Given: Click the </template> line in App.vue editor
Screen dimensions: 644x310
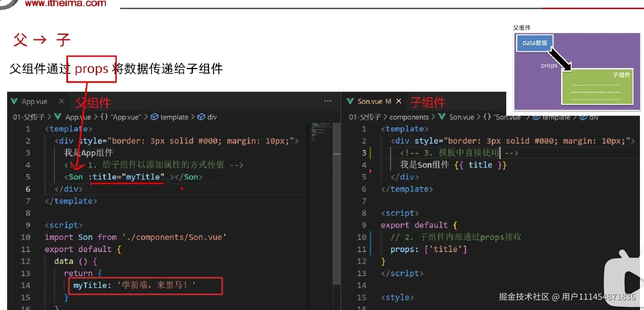Looking at the screenshot, I should point(71,201).
